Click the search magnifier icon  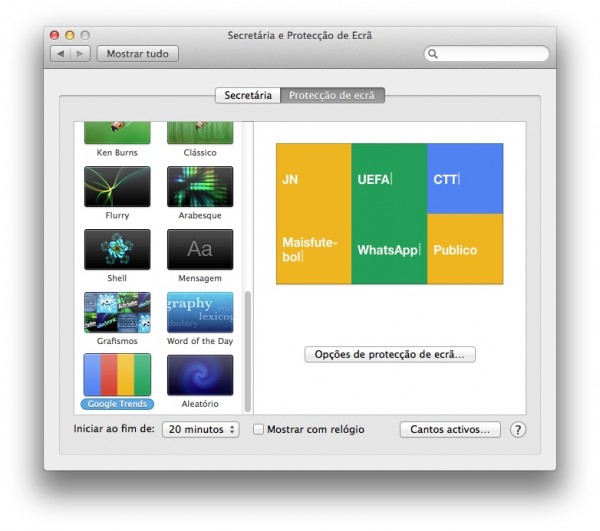point(432,54)
